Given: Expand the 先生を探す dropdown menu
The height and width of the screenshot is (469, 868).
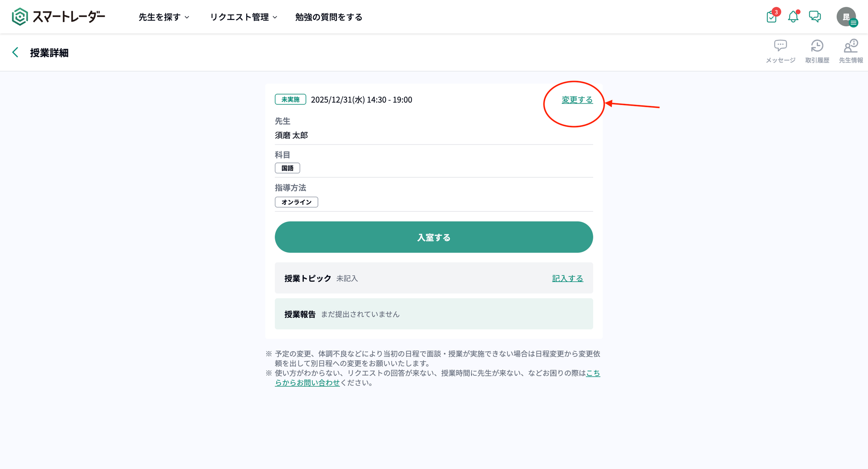Looking at the screenshot, I should tap(164, 17).
